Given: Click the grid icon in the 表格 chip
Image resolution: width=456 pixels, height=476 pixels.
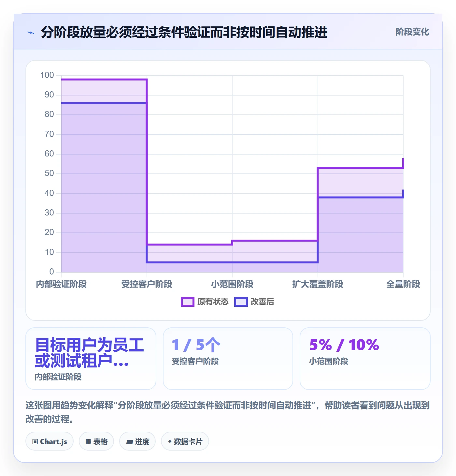Looking at the screenshot, I should [88, 442].
